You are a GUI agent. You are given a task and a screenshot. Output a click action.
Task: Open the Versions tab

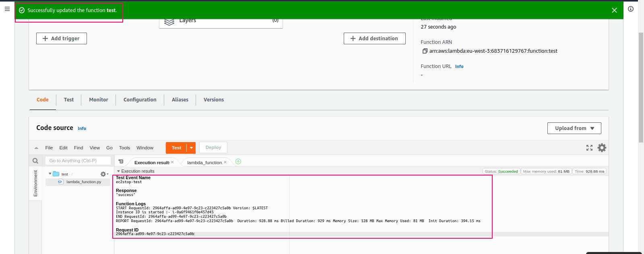tap(214, 100)
